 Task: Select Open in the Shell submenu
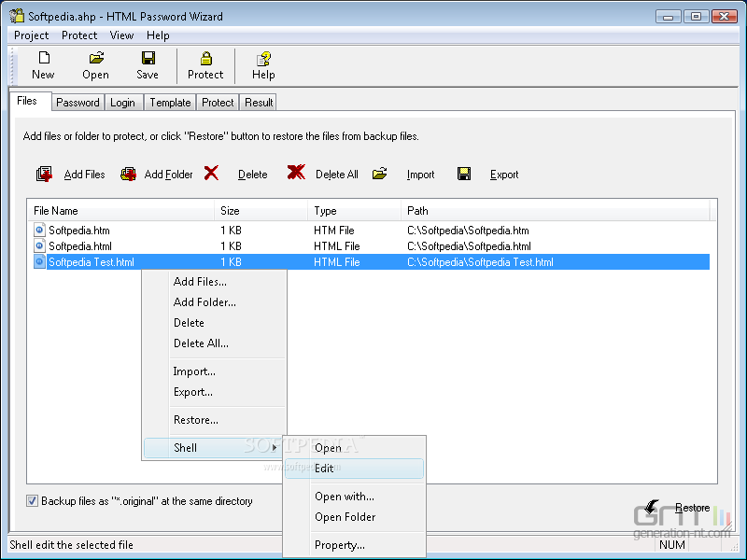click(354, 448)
